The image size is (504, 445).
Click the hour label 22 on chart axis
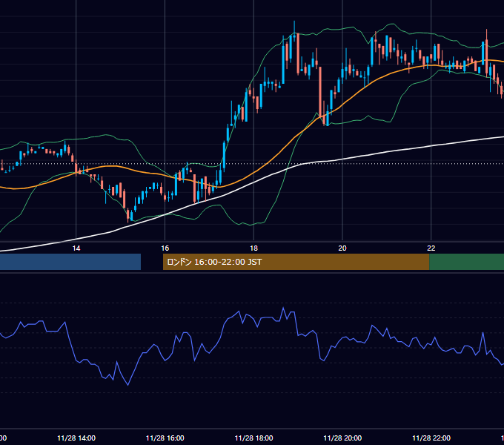(431, 248)
